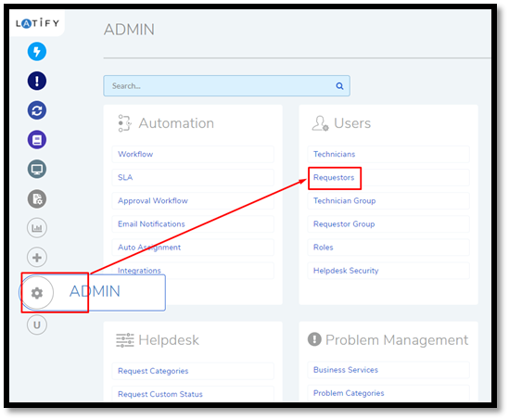Focus the admin Search field

226,86
